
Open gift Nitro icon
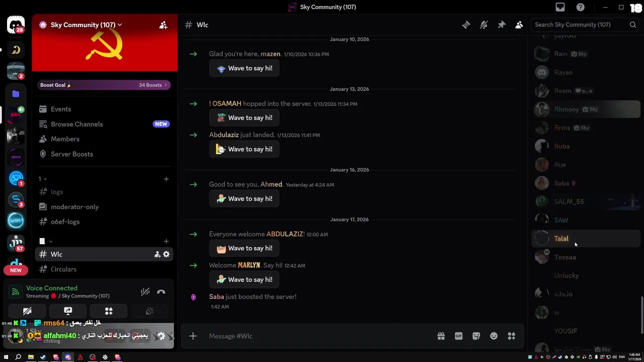point(441,336)
